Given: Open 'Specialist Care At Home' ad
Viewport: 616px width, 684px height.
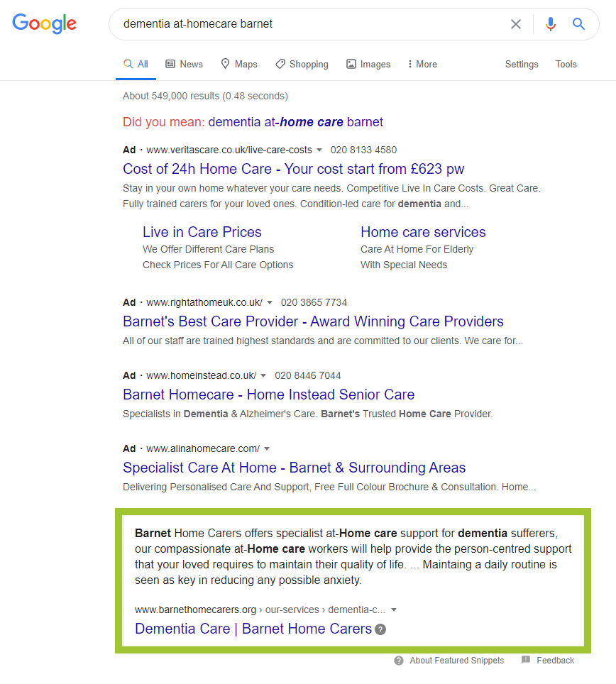Looking at the screenshot, I should click(x=294, y=468).
